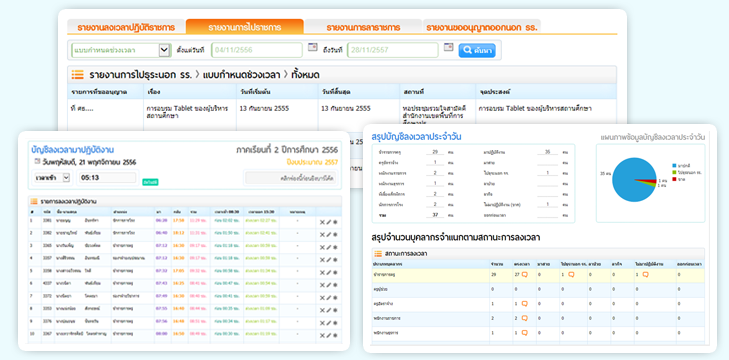Screen dimensions: 729x360
Task: Open calendar picker beside the 04/11/2556 start date
Action: [x=312, y=47]
